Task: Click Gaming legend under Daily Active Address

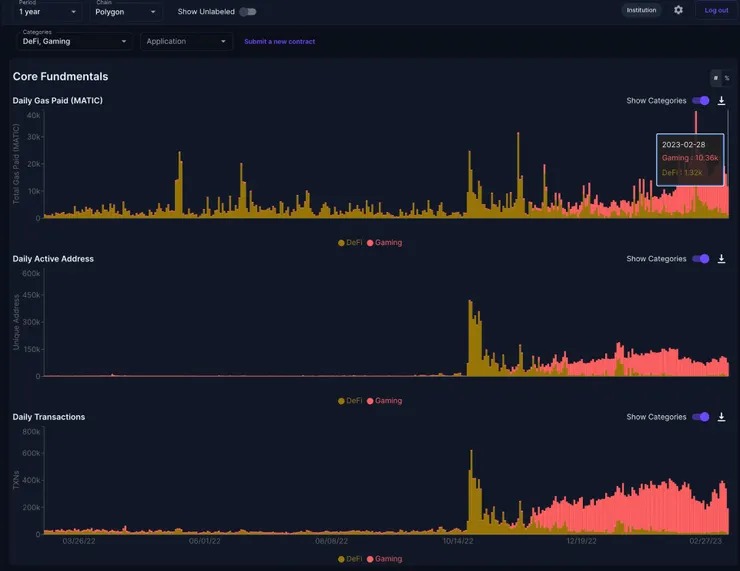Action: (x=384, y=401)
